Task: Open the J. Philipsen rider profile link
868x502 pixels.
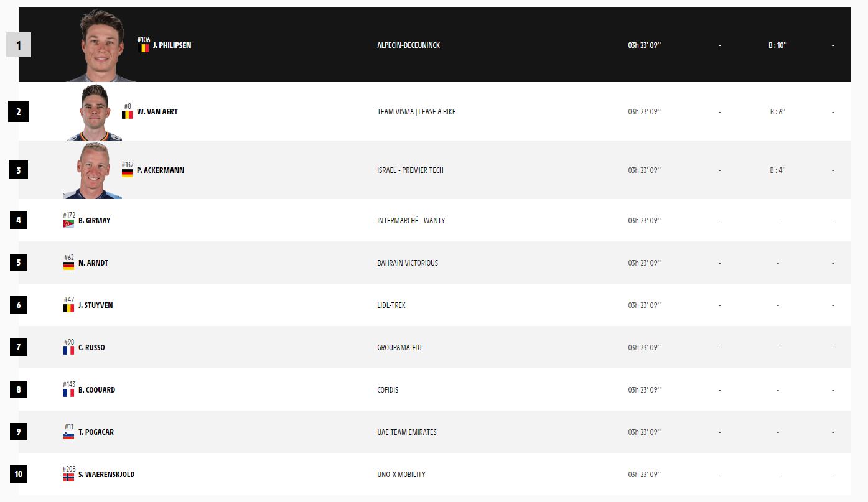Action: (172, 45)
